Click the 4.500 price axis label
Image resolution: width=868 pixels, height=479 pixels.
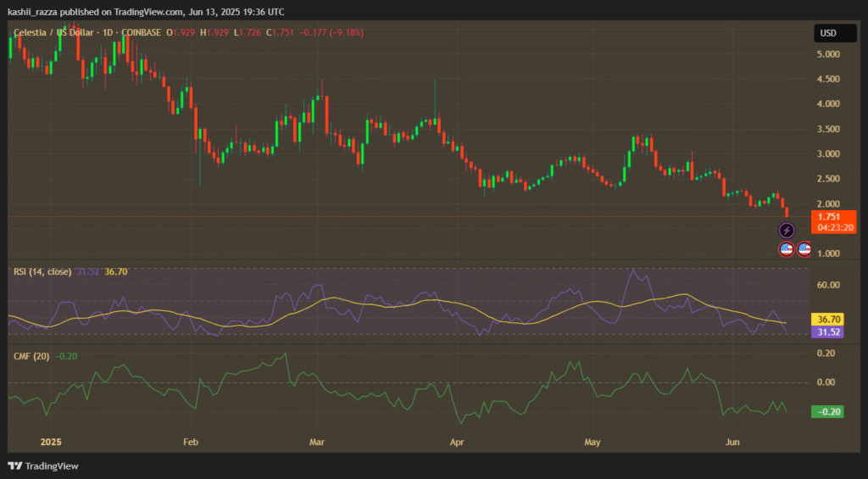[829, 79]
